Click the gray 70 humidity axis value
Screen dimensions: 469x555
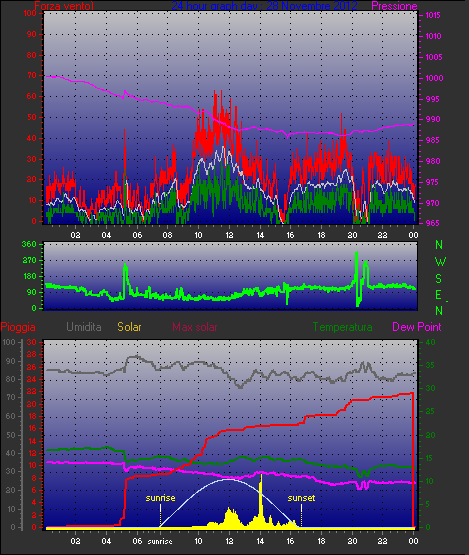pos(11,397)
